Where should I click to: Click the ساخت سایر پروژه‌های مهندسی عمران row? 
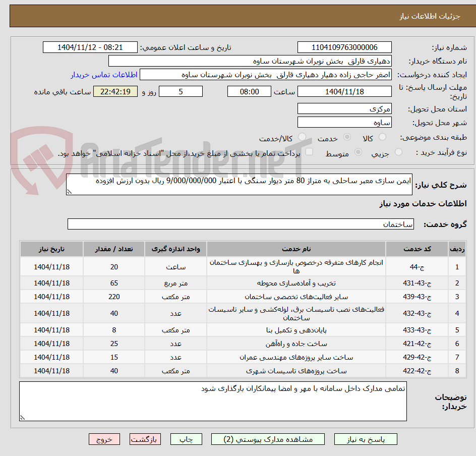pyautogui.click(x=243, y=357)
